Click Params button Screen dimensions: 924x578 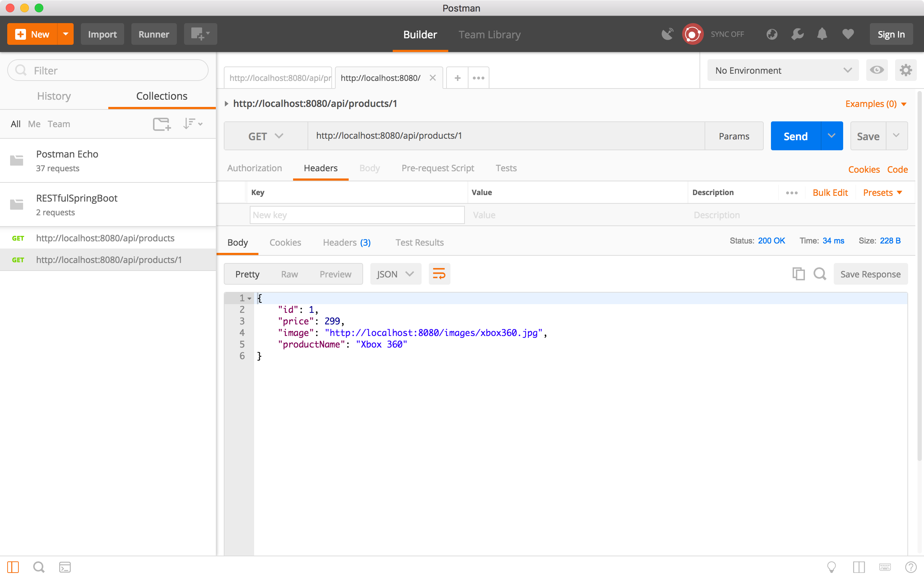734,136
